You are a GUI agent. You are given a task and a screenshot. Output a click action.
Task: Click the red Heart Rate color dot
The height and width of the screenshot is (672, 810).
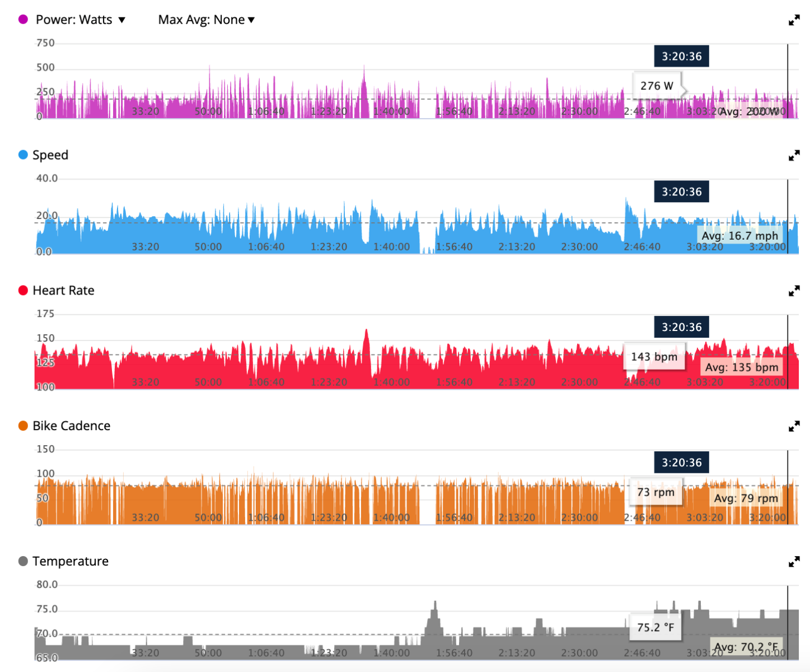click(x=23, y=290)
